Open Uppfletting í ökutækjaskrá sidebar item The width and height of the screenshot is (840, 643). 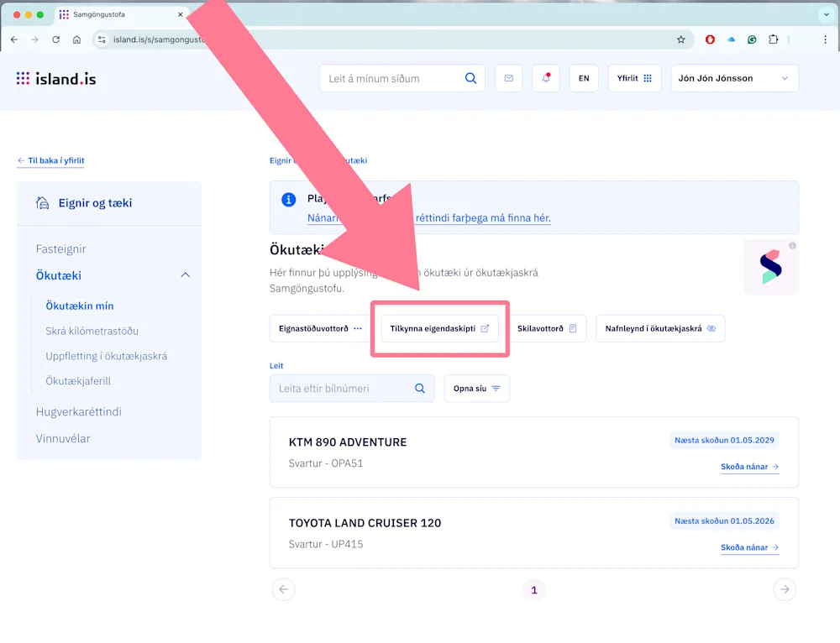106,356
